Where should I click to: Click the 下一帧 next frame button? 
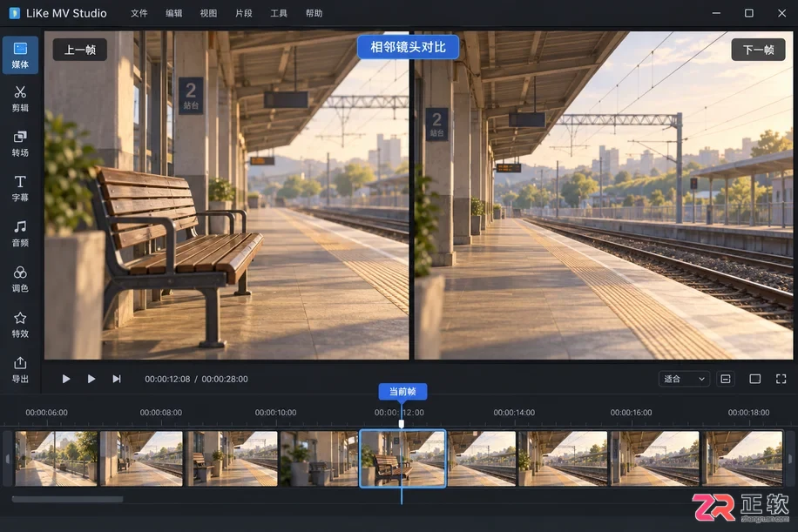click(x=758, y=50)
